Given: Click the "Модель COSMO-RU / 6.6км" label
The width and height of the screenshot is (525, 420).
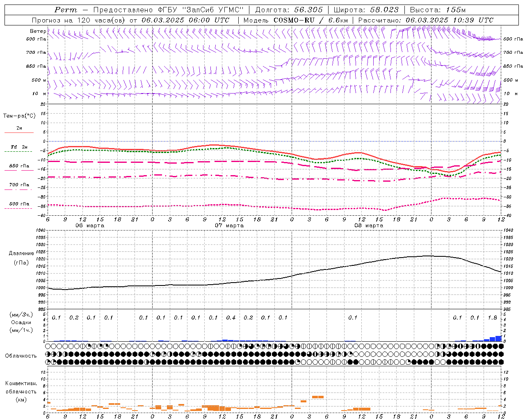Looking at the screenshot, I should pyautogui.click(x=295, y=20).
